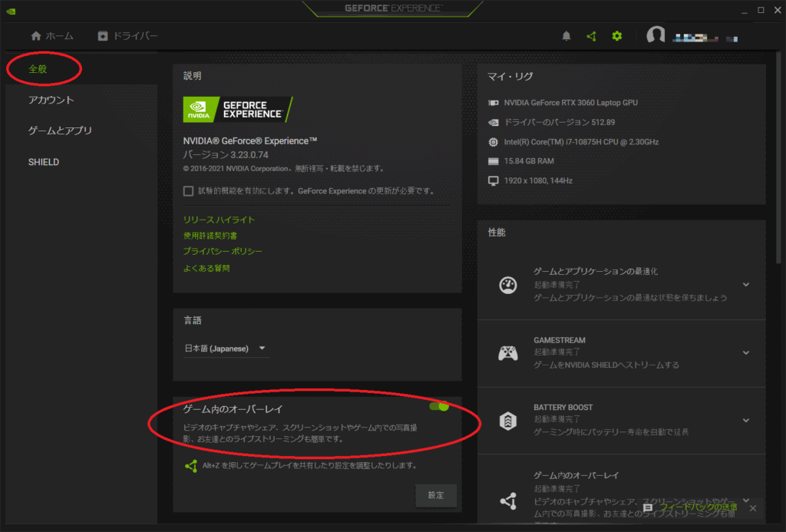Minimize the GeForce Experience window

745,11
